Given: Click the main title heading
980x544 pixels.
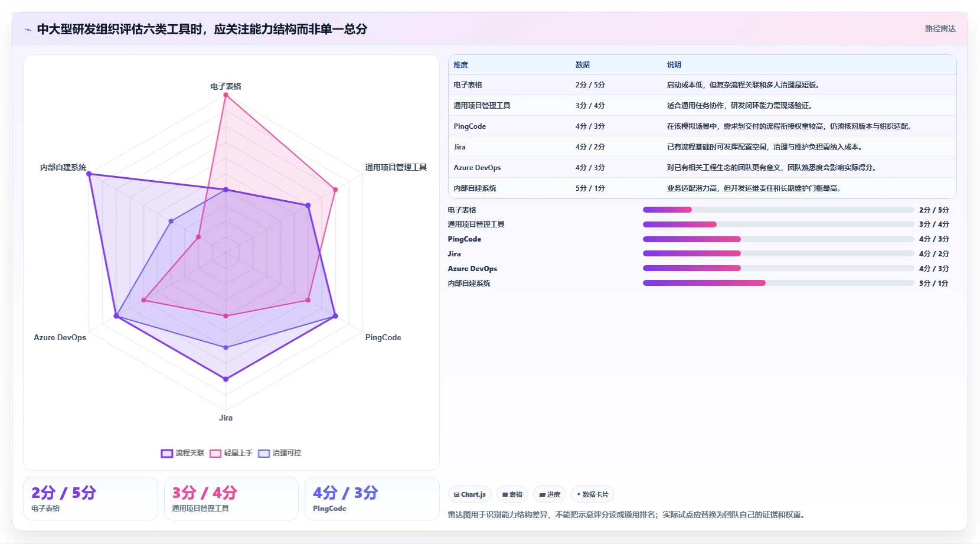Looking at the screenshot, I should (202, 29).
